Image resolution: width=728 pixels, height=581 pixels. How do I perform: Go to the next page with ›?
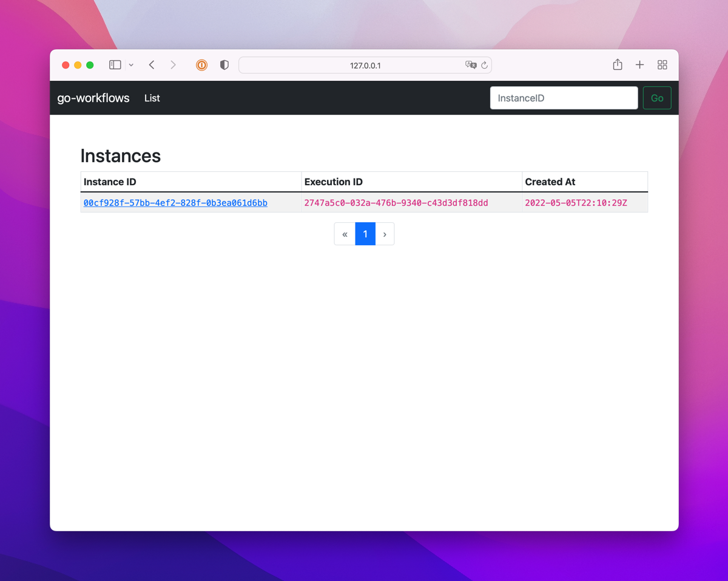tap(385, 234)
